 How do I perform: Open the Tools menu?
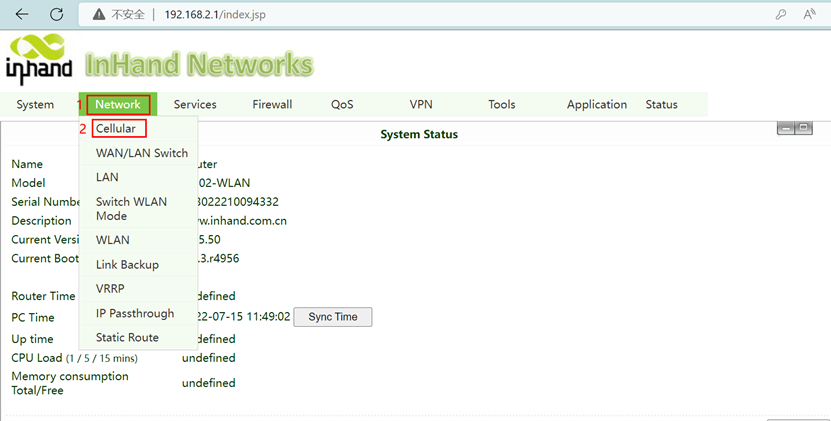[x=502, y=104]
